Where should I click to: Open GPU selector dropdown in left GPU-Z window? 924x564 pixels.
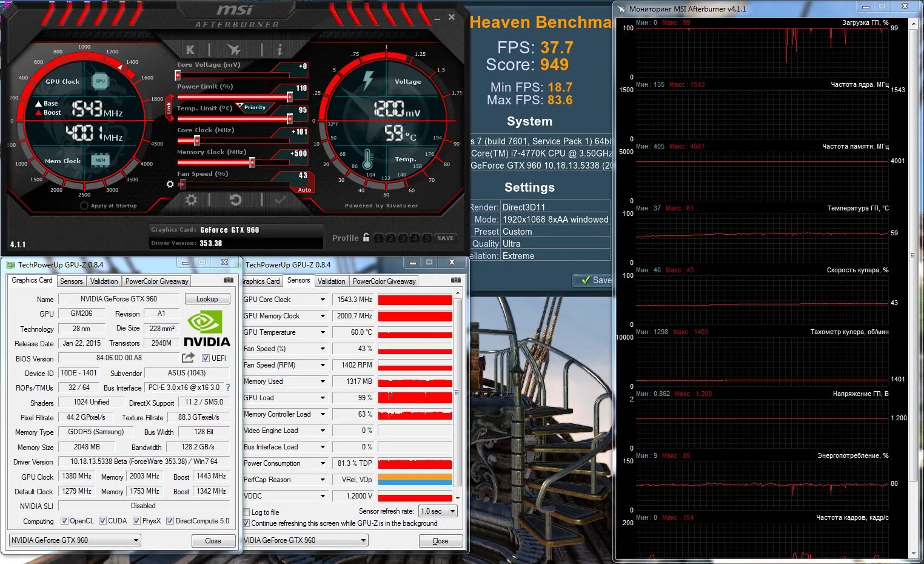click(x=75, y=540)
